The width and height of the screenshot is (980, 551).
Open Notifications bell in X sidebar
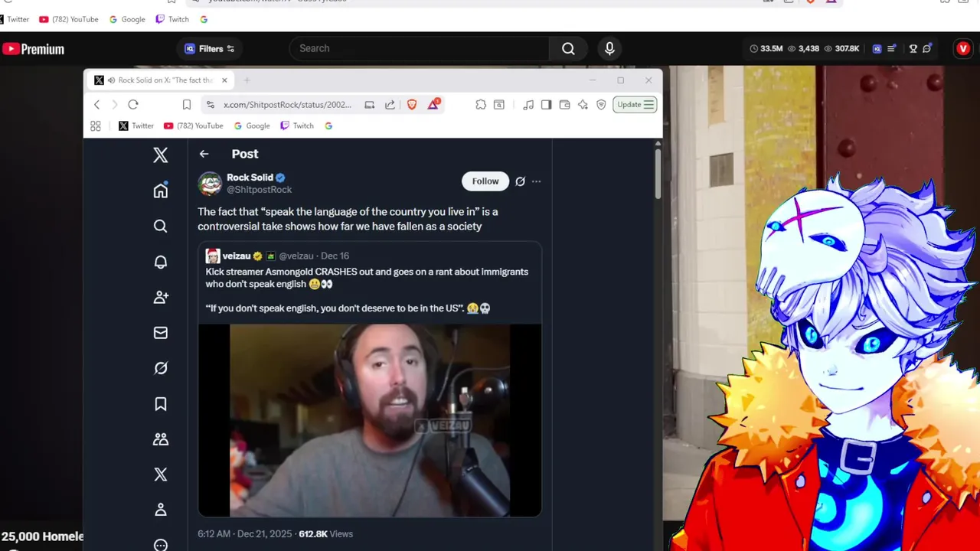coord(160,262)
